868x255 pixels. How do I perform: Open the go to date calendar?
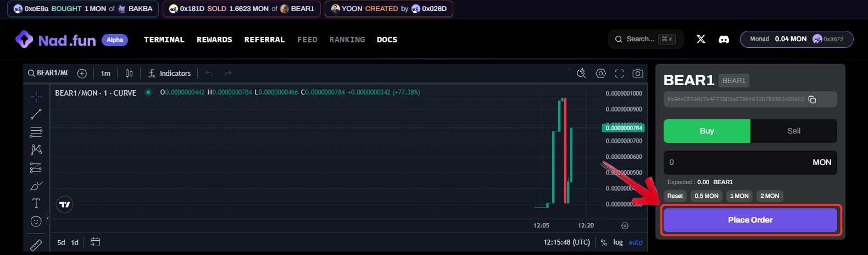click(x=95, y=242)
